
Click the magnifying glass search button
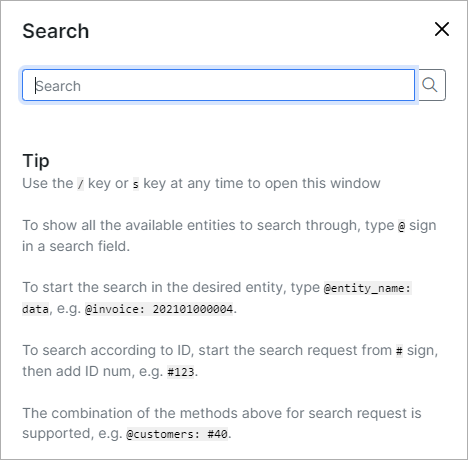(x=432, y=85)
